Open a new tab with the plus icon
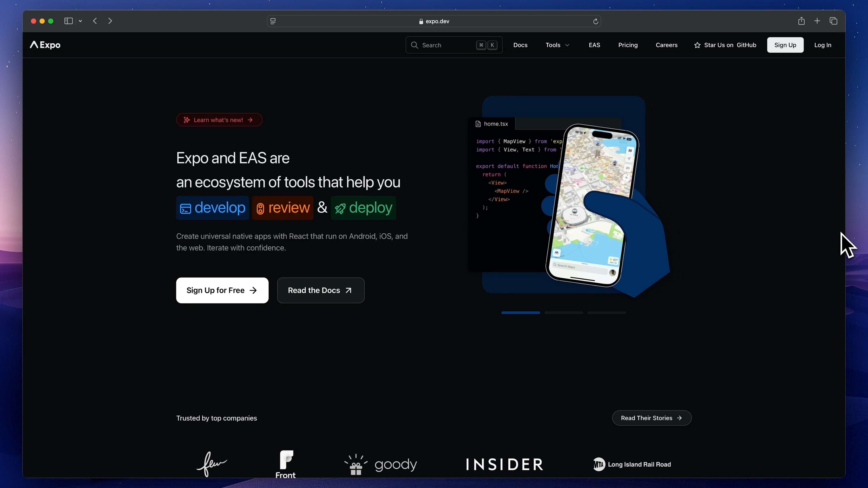Viewport: 868px width, 488px height. tap(817, 21)
